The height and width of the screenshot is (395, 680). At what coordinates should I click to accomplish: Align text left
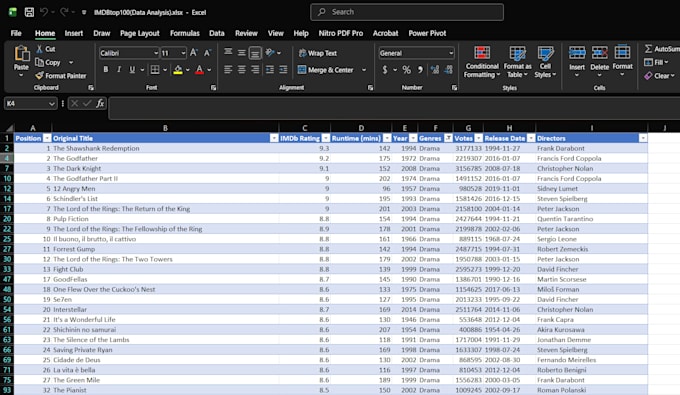pos(228,69)
